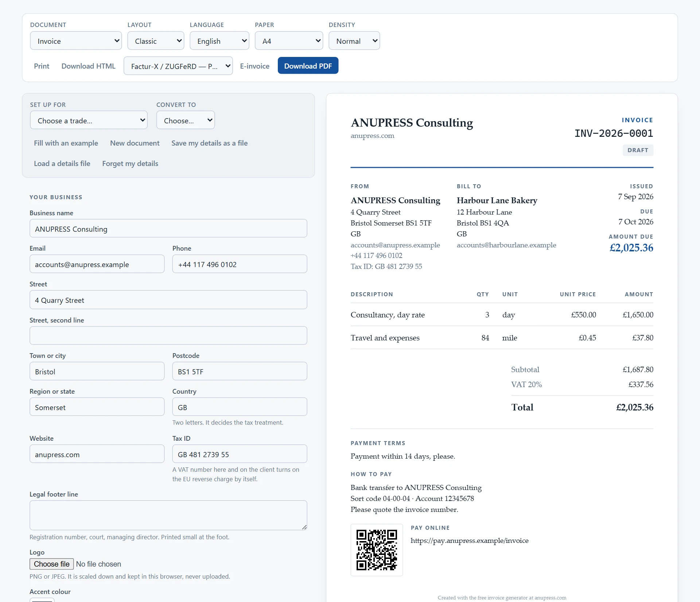Click the Legal footer line textarea
Viewport: 700px width, 602px height.
pyautogui.click(x=168, y=516)
